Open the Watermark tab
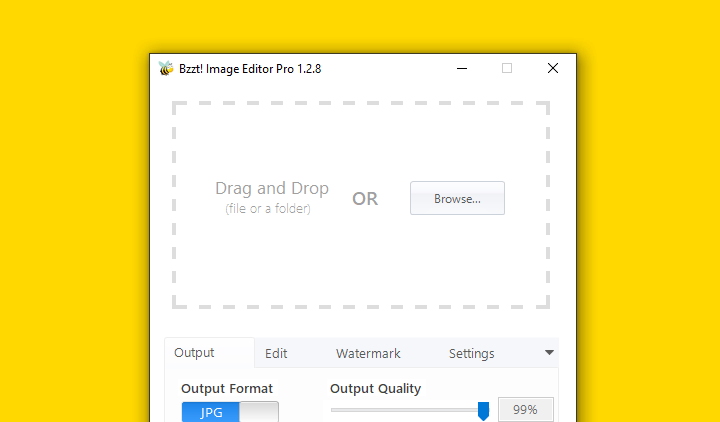Screen dimensions: 720x422 [x=368, y=353]
